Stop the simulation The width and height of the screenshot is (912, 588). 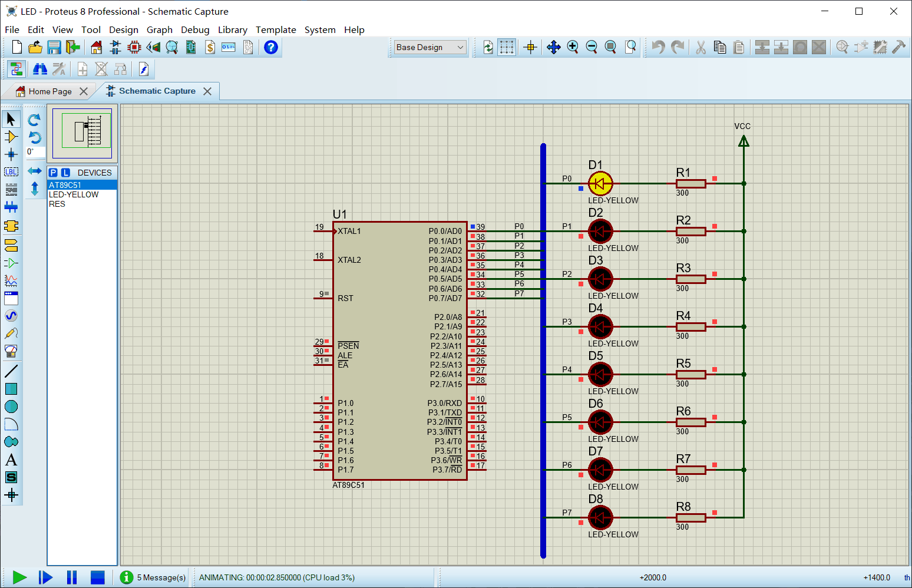(x=98, y=577)
